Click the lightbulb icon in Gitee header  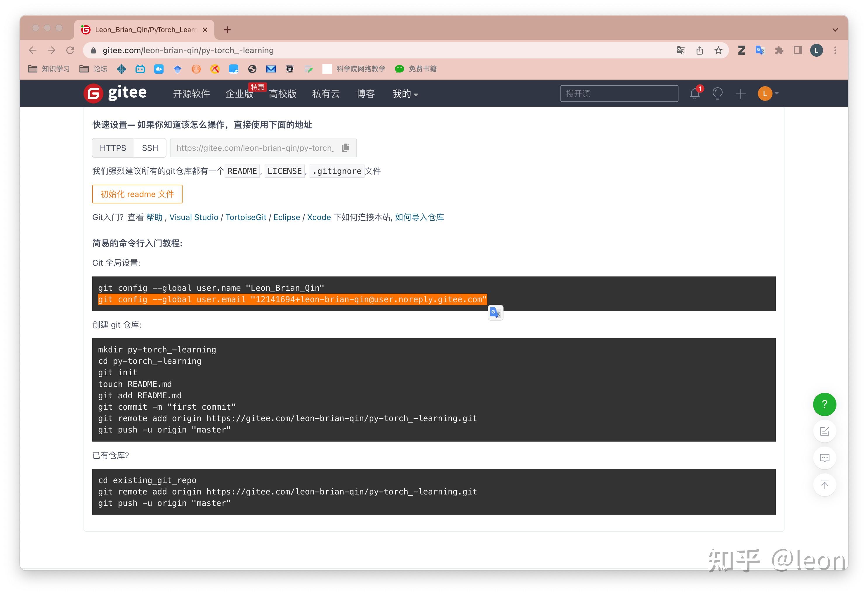point(718,94)
